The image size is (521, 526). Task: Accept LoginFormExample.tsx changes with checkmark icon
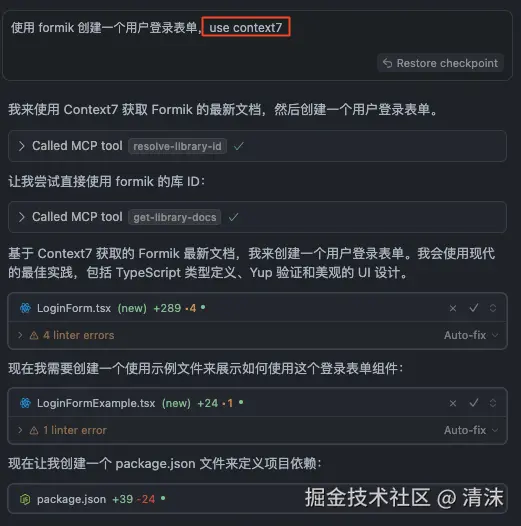[x=474, y=403]
